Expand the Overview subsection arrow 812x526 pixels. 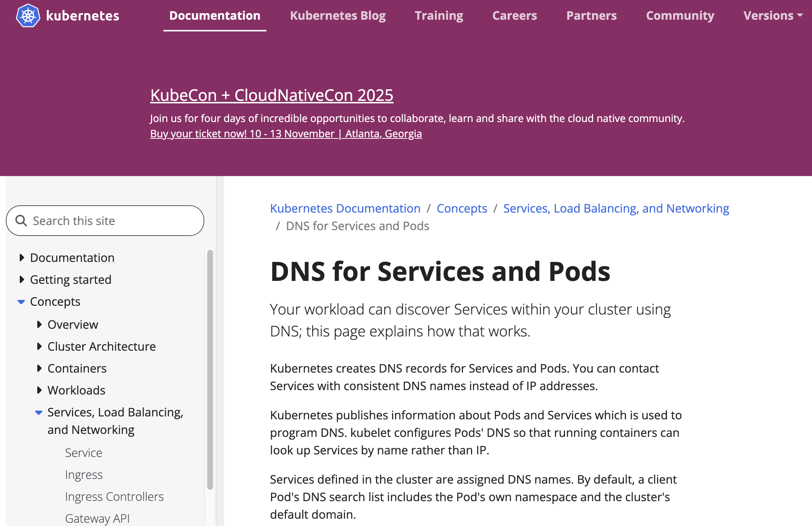(39, 324)
